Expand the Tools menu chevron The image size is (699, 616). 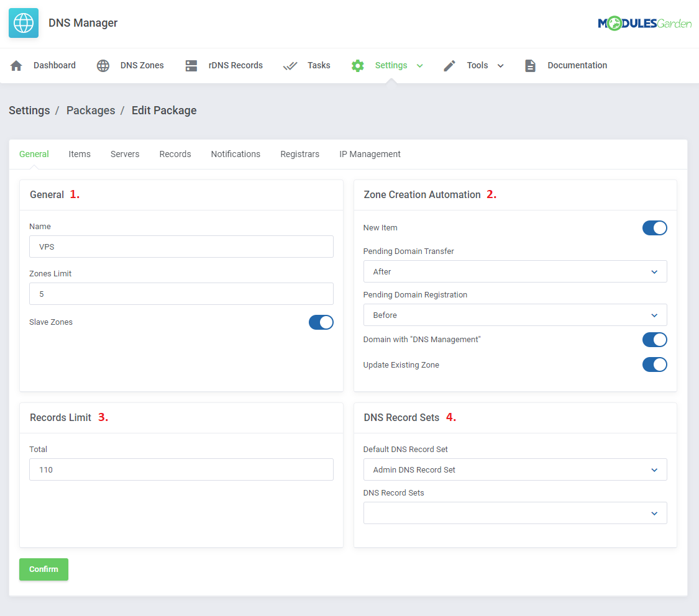(x=500, y=66)
